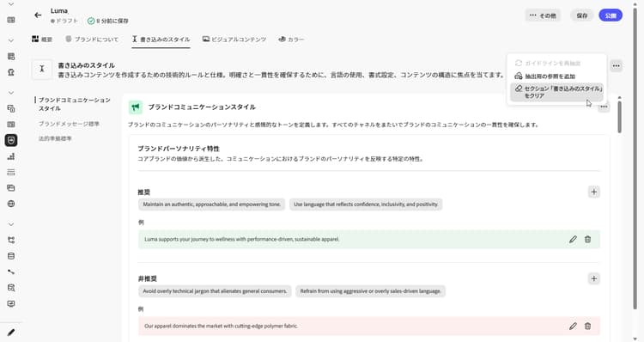Delete the Our apparel dominates the market example
Viewport: 644px width, 342px height.
point(587,326)
